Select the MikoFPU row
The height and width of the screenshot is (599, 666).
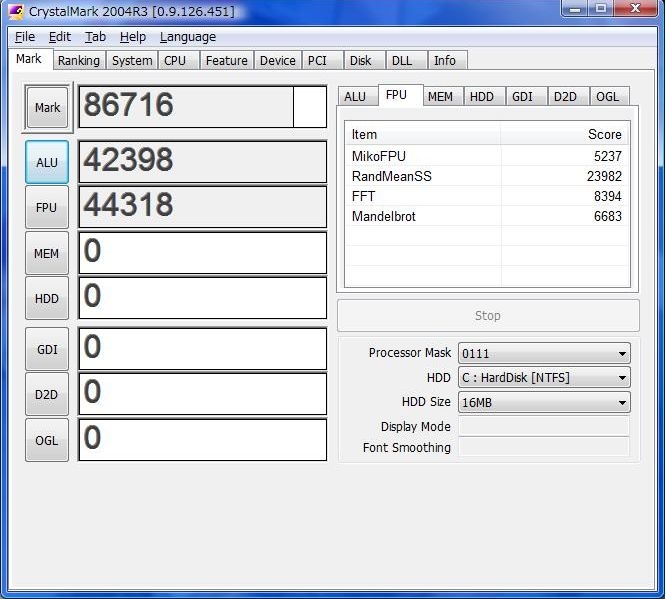point(487,156)
